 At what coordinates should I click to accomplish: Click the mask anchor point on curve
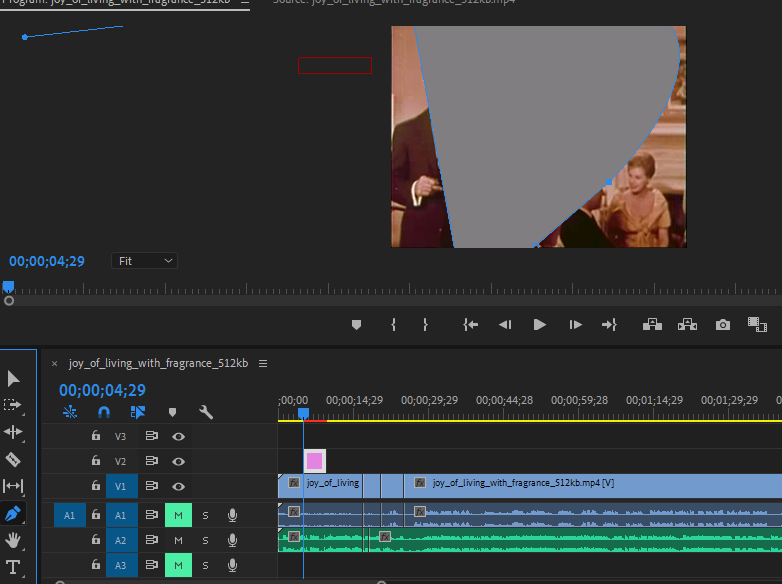click(x=609, y=183)
